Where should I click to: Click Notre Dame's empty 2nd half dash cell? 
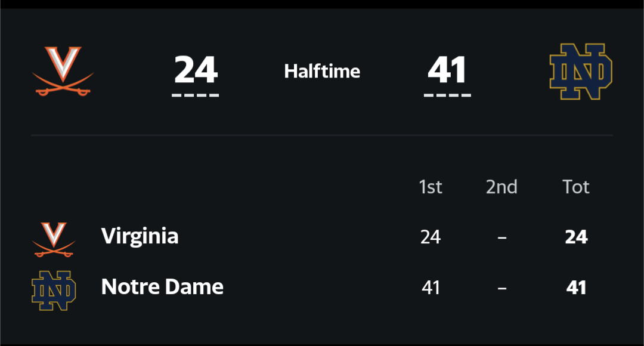coord(502,288)
